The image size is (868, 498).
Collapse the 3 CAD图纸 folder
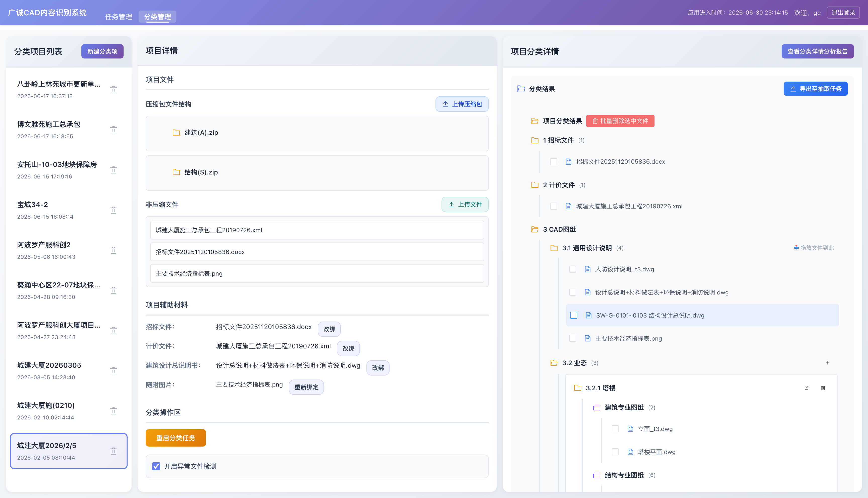(x=535, y=229)
